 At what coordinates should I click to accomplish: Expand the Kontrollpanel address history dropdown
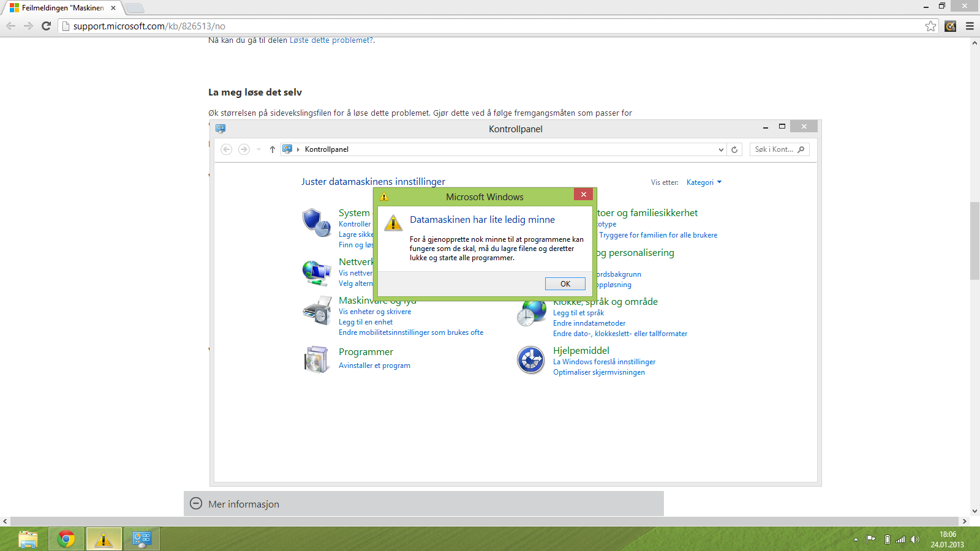click(721, 149)
